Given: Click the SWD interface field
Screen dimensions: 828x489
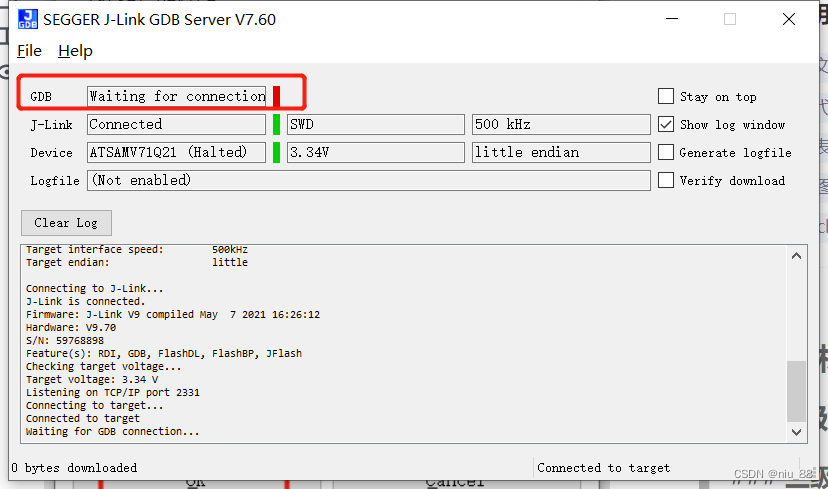Looking at the screenshot, I should (x=375, y=124).
